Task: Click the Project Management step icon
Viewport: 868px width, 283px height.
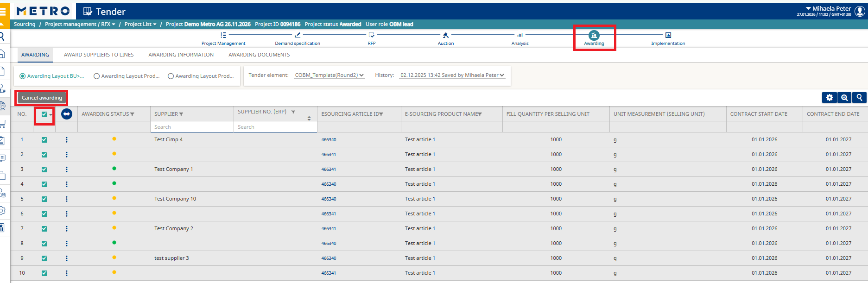Action: point(223,35)
